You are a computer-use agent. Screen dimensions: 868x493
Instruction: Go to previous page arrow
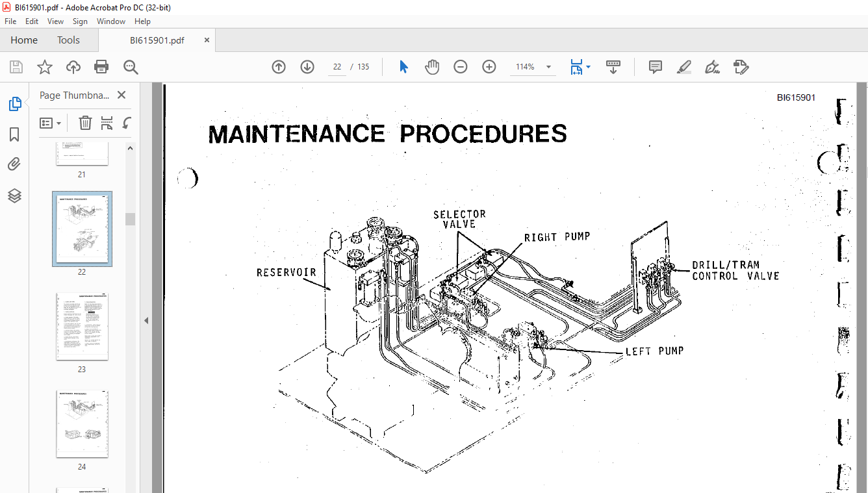coord(279,67)
